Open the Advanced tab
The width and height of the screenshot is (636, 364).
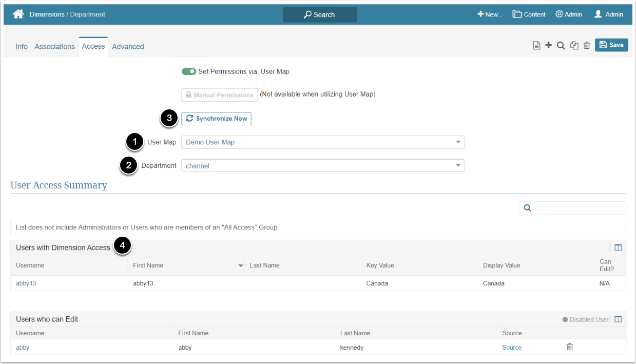point(128,47)
